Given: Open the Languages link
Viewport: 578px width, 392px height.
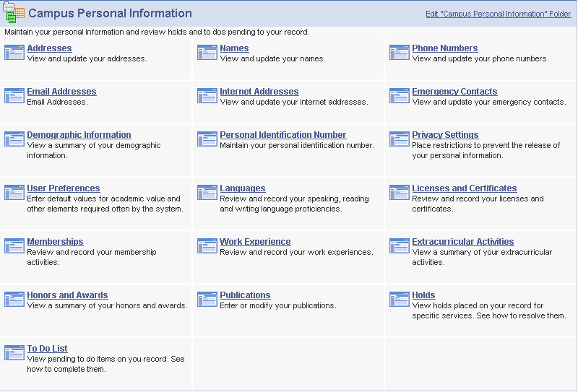Looking at the screenshot, I should click(243, 188).
